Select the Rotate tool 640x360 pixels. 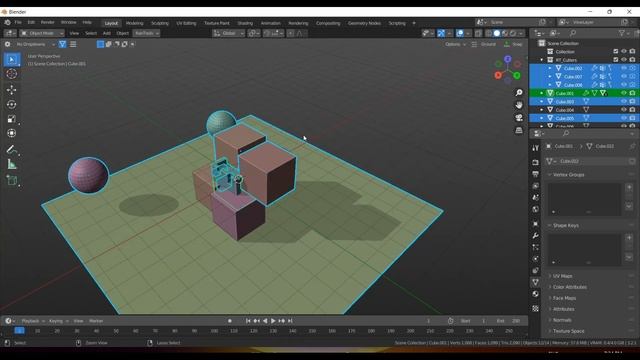12,104
